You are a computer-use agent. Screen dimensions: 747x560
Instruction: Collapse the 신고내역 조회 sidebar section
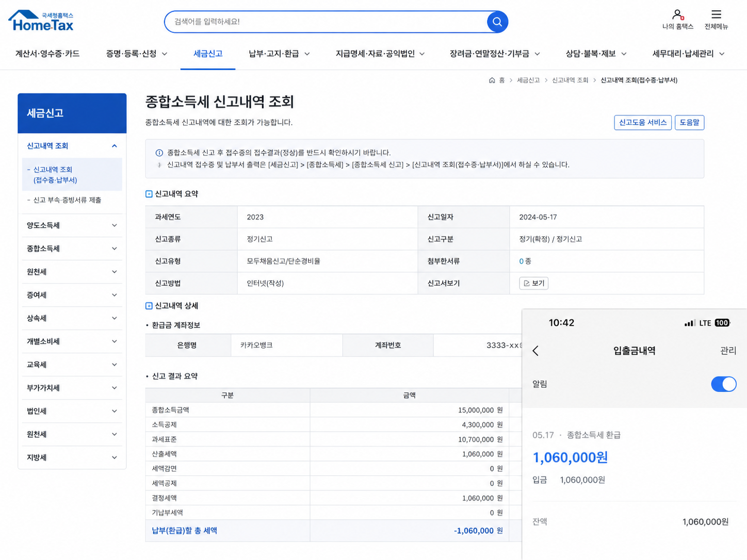point(115,146)
